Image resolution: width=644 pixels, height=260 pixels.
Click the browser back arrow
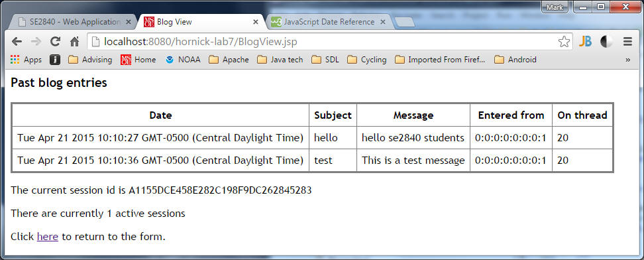coord(17,42)
